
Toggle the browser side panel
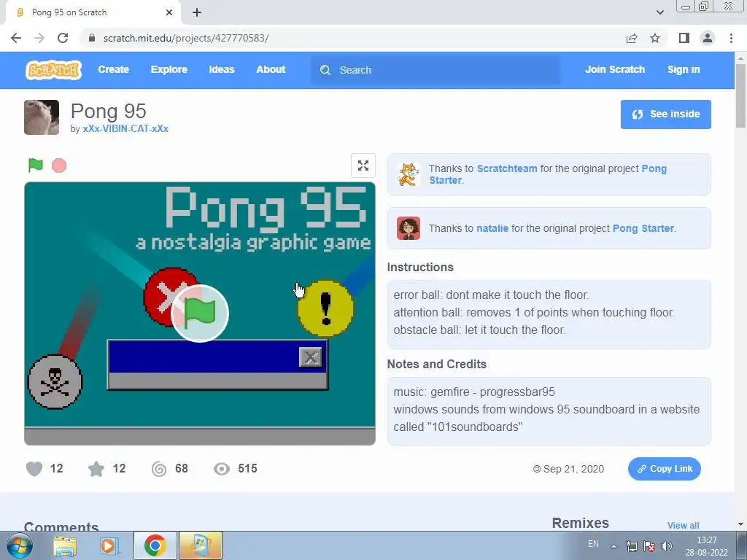tap(684, 38)
